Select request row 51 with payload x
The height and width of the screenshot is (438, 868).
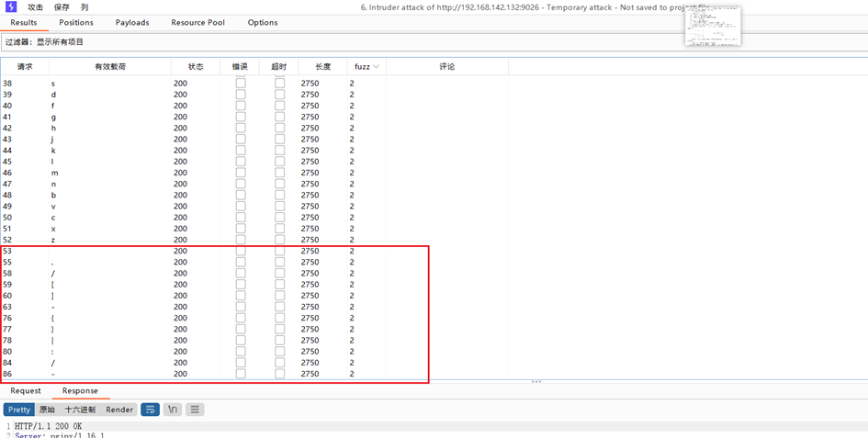[254, 229]
